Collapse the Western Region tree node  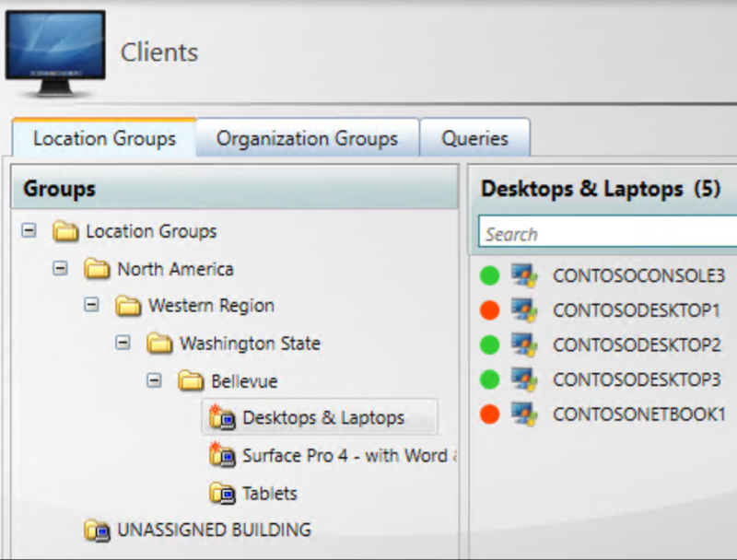(91, 305)
